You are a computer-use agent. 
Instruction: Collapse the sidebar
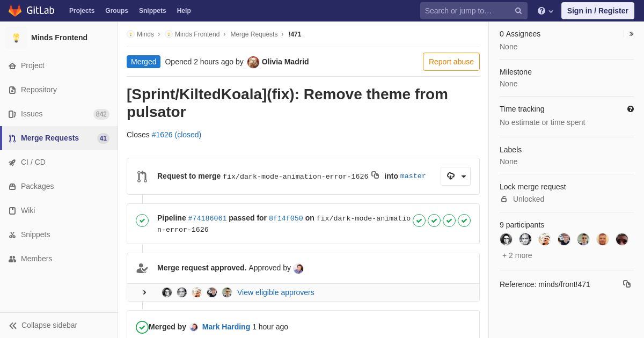click(x=58, y=325)
